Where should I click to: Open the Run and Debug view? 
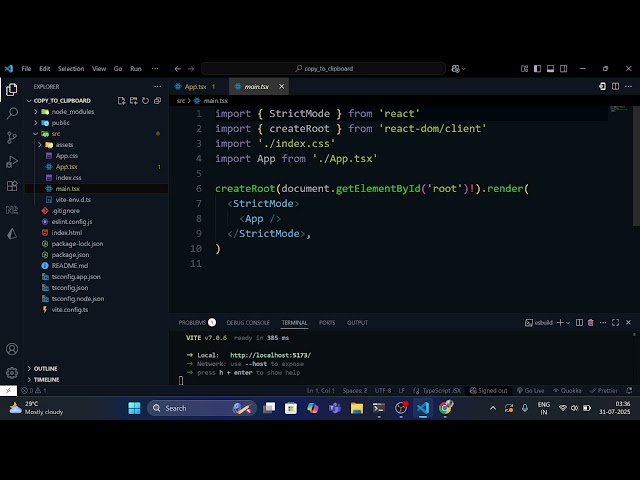pos(12,162)
